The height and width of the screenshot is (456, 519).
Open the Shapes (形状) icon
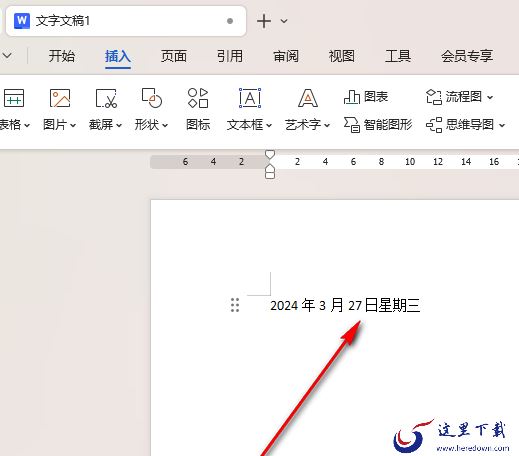152,98
